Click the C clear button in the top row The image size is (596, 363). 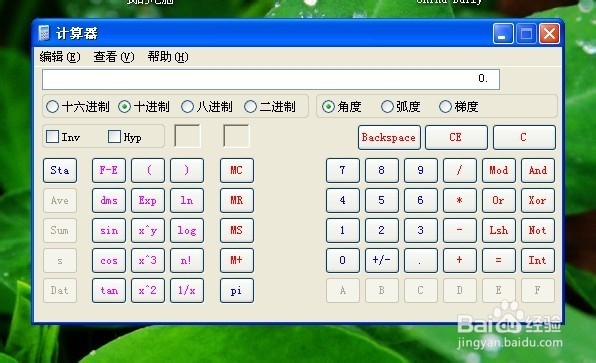(524, 137)
